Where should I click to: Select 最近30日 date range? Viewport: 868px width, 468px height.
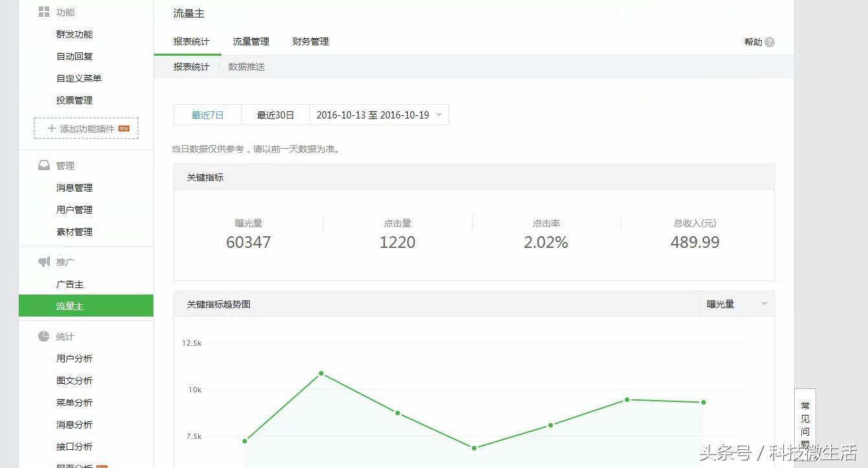tap(276, 115)
